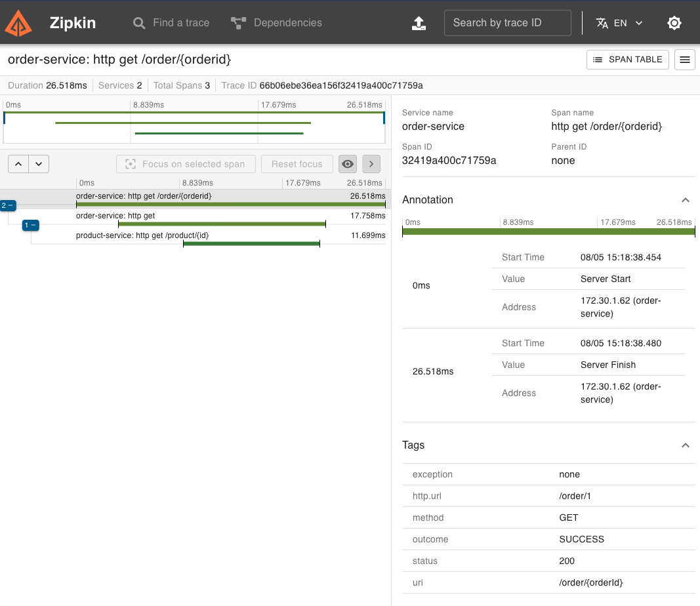Collapse the span detail panel with the right chevron
Image resolution: width=700 pixels, height=606 pixels.
click(x=371, y=164)
